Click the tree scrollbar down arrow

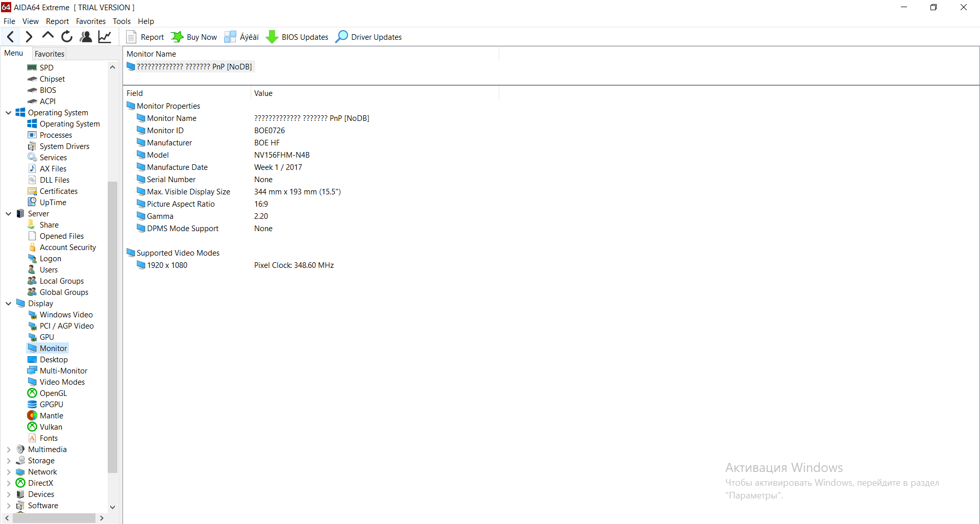113,507
